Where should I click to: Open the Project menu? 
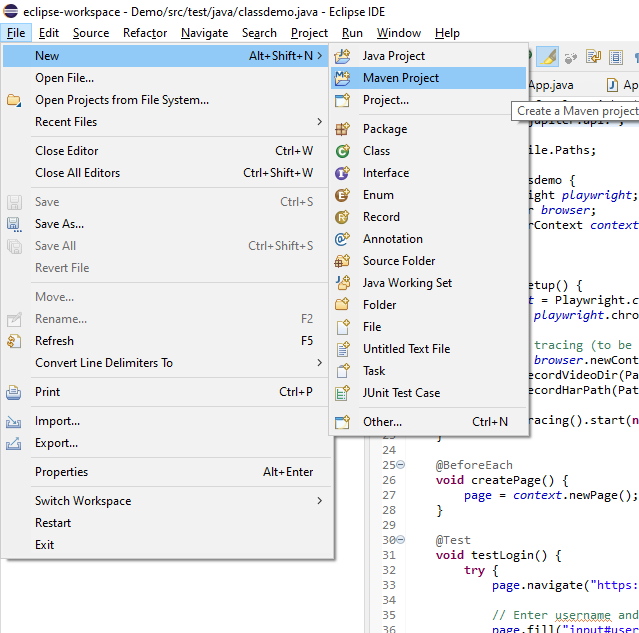(x=309, y=33)
